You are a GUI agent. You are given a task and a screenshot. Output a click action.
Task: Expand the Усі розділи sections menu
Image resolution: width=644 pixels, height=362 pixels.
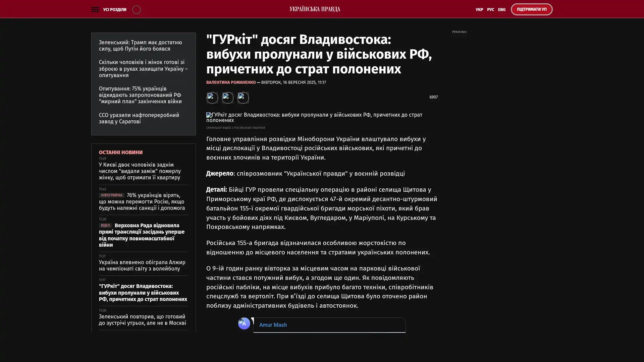click(x=114, y=9)
